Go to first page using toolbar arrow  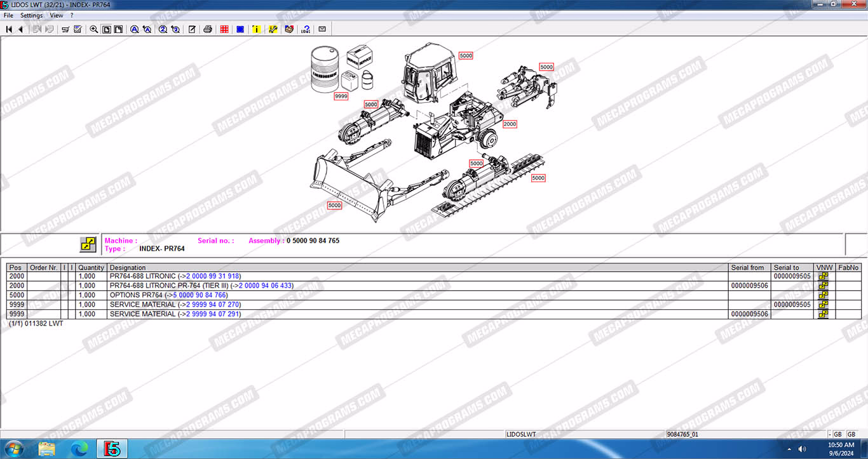pos(9,29)
